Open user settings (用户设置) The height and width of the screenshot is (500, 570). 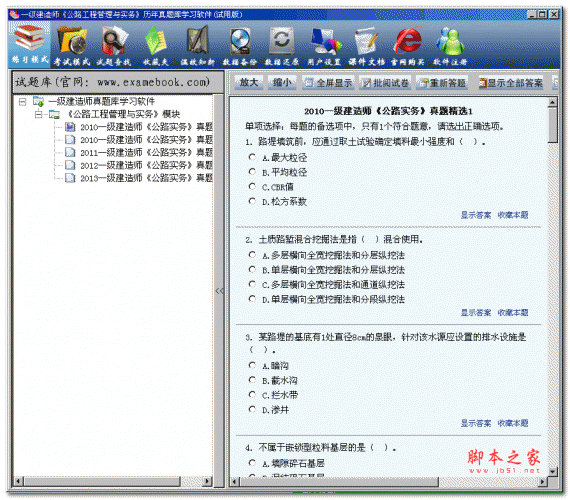click(324, 46)
